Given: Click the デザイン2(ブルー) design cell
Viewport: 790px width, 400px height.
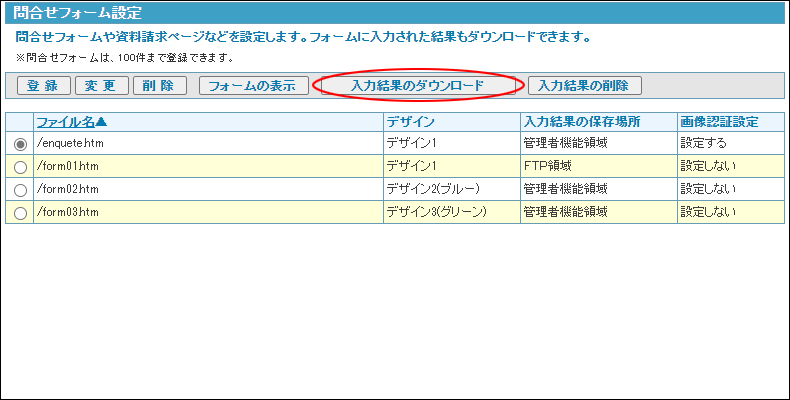Looking at the screenshot, I should click(x=433, y=189).
